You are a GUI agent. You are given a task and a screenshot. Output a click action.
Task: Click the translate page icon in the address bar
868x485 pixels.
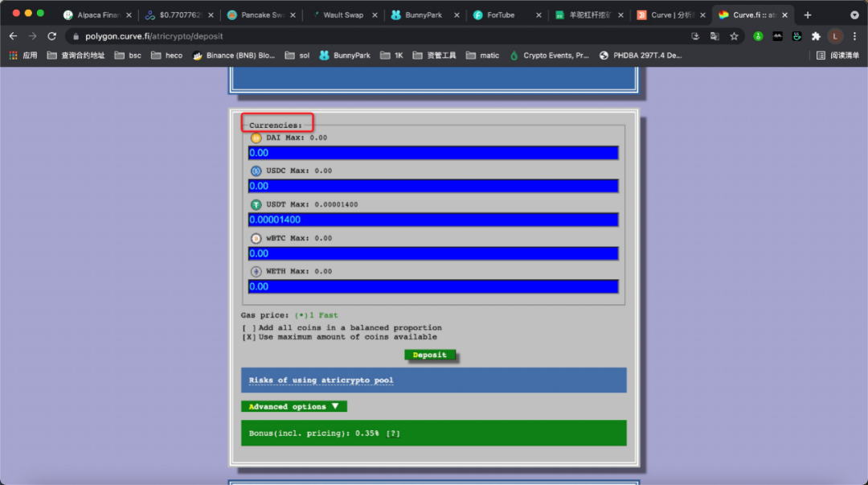pyautogui.click(x=714, y=36)
